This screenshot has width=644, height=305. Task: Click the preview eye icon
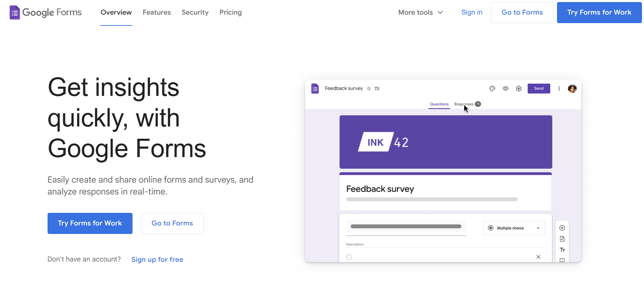[x=506, y=88]
